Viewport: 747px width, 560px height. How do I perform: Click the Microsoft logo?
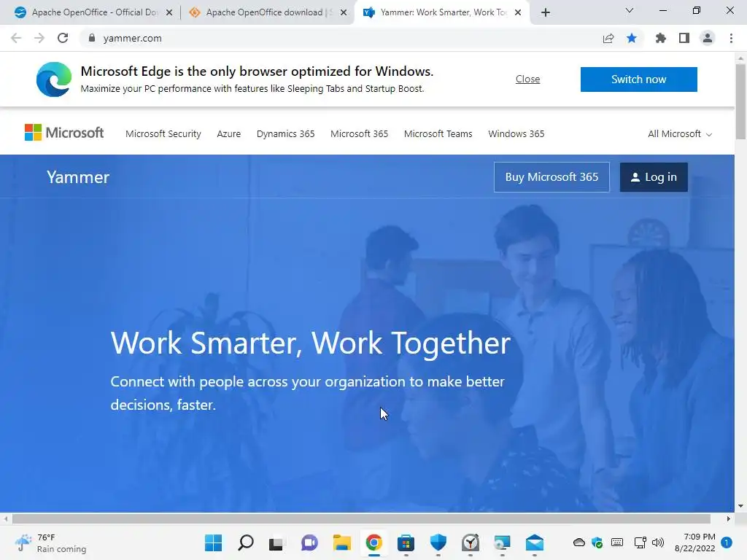(x=64, y=133)
